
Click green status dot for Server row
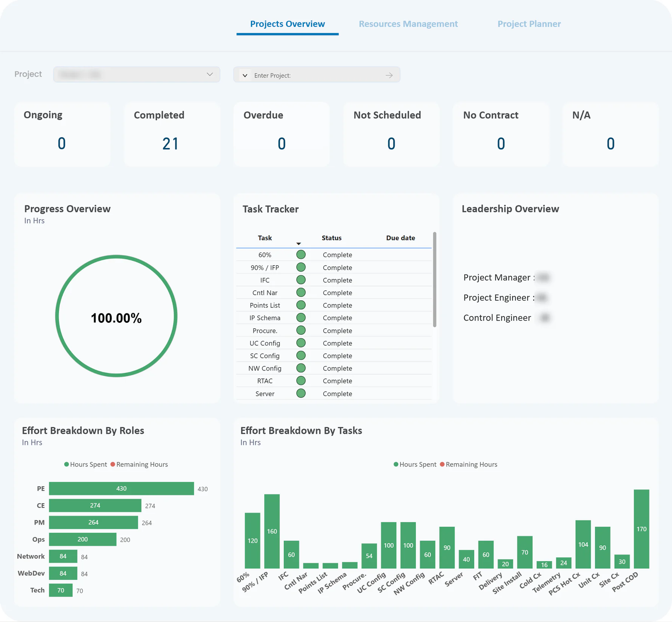pos(301,393)
